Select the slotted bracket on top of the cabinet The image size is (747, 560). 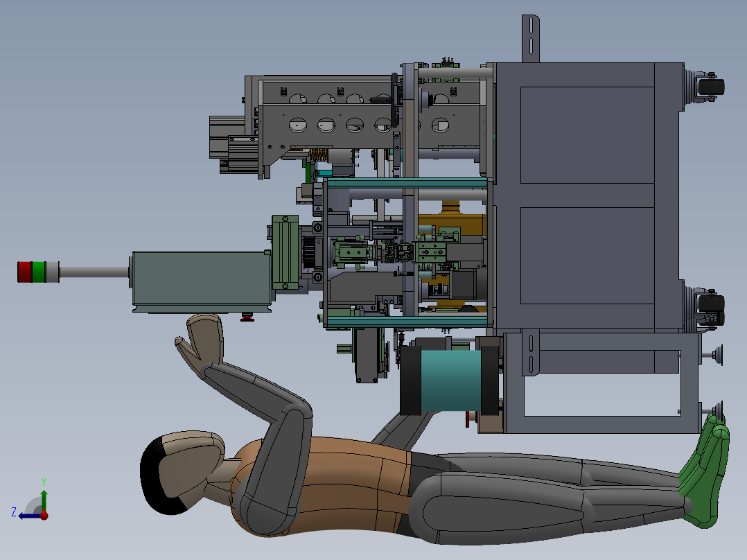click(x=531, y=39)
